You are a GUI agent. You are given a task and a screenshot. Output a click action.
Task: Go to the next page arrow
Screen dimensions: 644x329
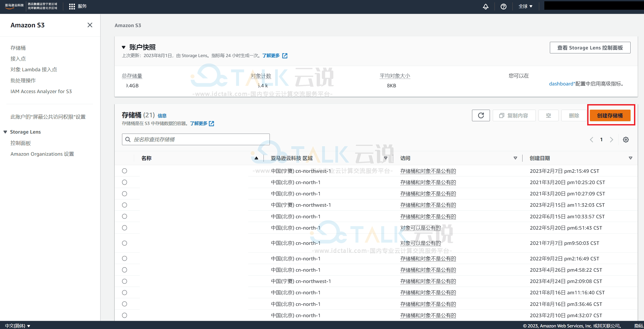pos(611,140)
